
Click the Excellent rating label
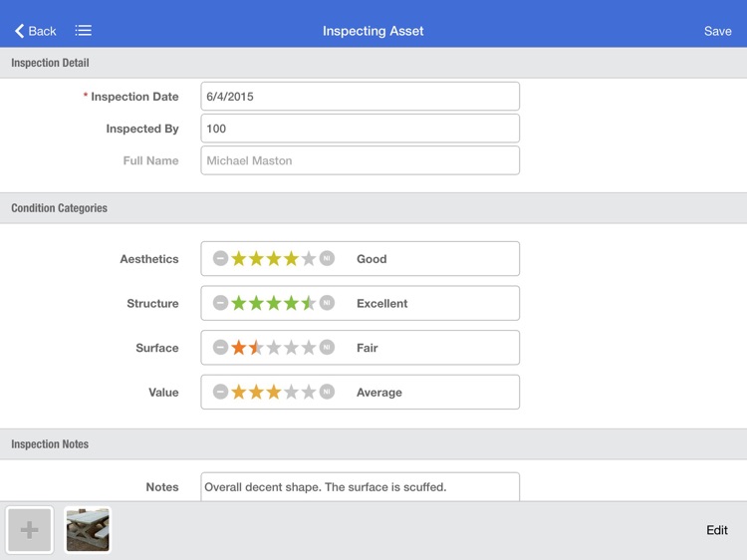pyautogui.click(x=382, y=303)
